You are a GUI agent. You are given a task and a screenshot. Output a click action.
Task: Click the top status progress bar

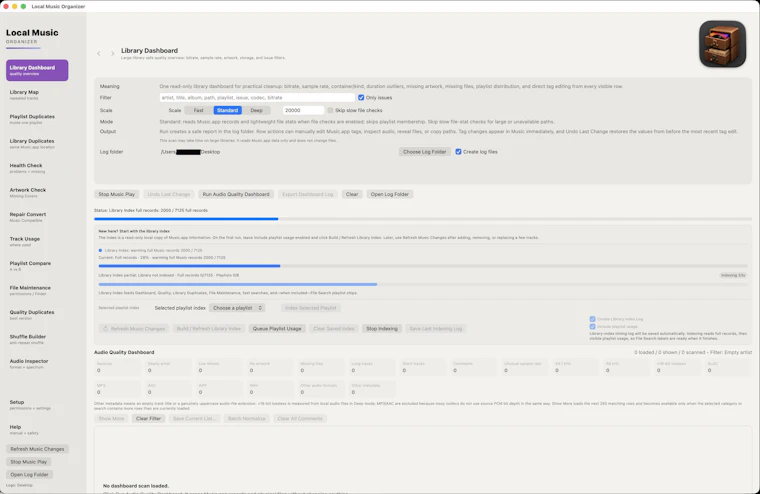(x=423, y=219)
